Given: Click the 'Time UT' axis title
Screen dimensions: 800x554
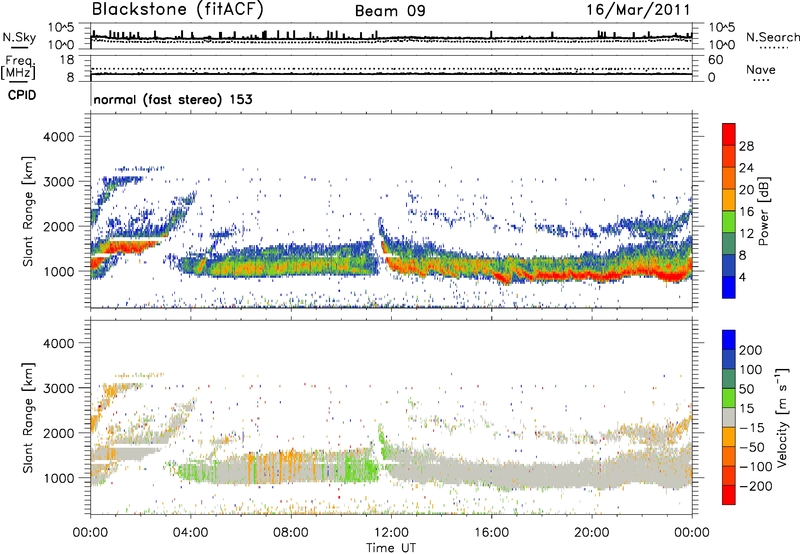Looking at the screenshot, I should pyautogui.click(x=391, y=548).
